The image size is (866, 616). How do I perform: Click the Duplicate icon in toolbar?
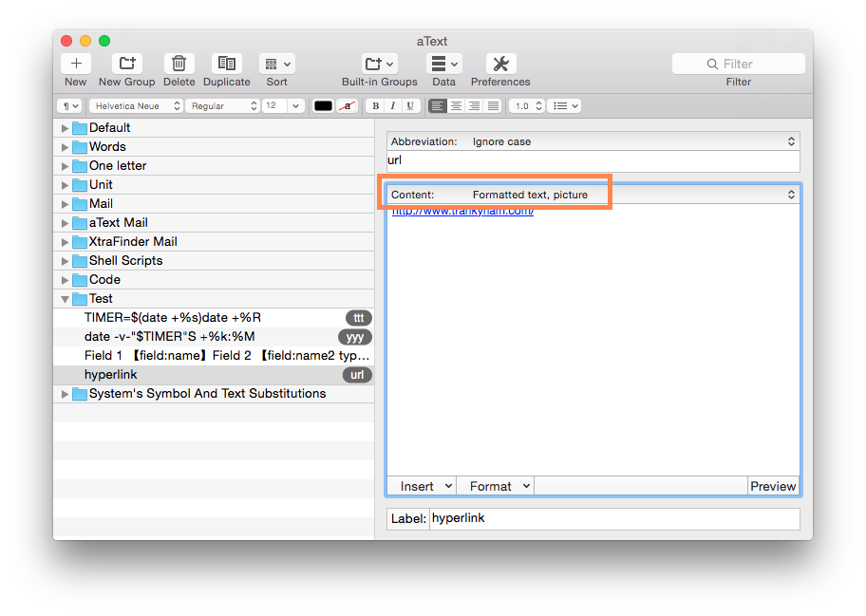coord(226,64)
